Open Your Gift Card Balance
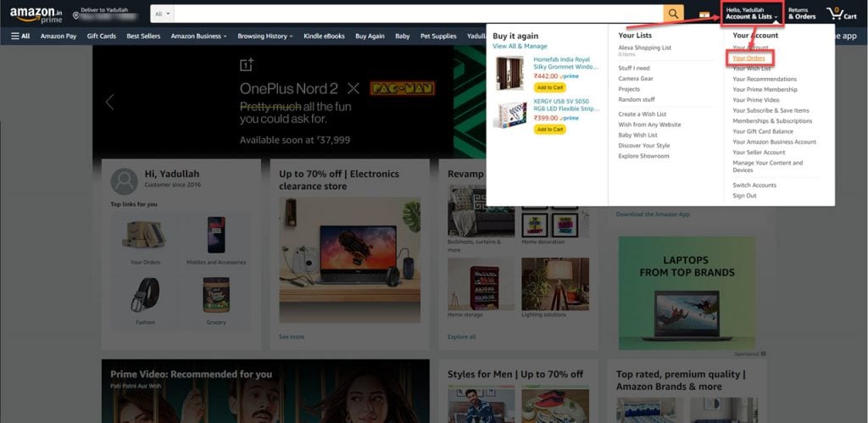 click(x=763, y=131)
